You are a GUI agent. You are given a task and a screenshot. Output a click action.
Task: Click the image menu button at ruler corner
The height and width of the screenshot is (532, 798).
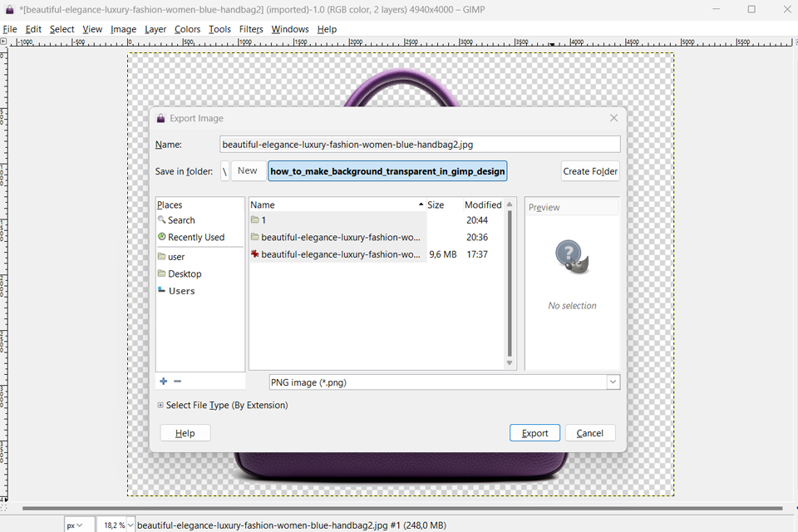coord(3,42)
